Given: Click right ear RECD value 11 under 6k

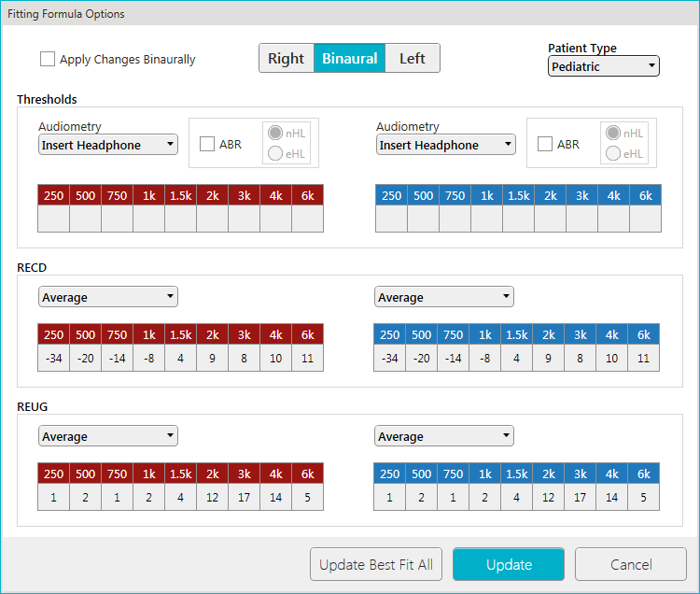Looking at the screenshot, I should click(308, 358).
